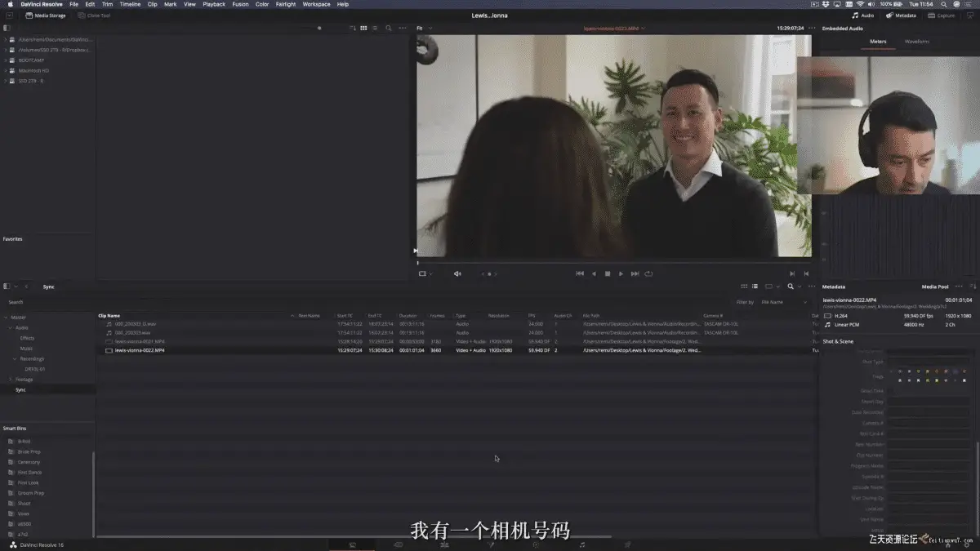Collapse the Audio bin
Viewport: 980px width, 551px height.
[x=10, y=327]
